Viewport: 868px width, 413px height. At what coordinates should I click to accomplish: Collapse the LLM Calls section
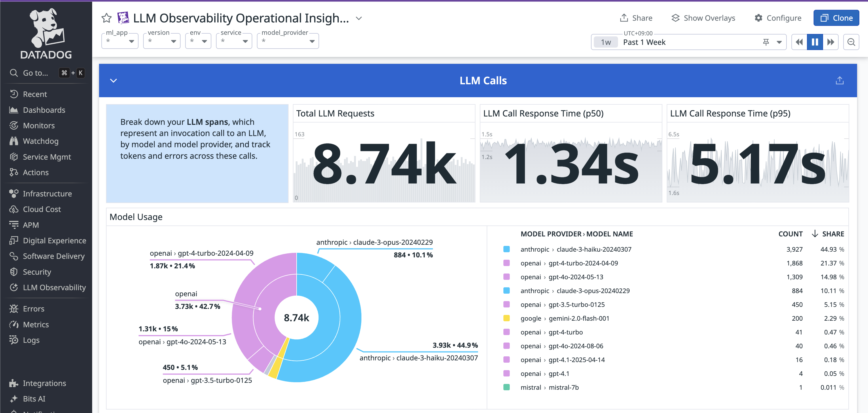(113, 81)
